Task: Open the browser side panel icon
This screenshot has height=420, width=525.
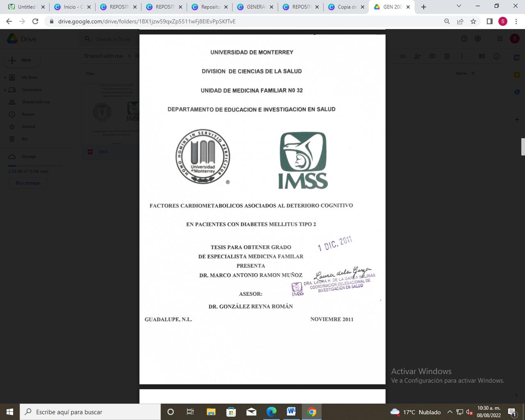Action: (x=489, y=21)
